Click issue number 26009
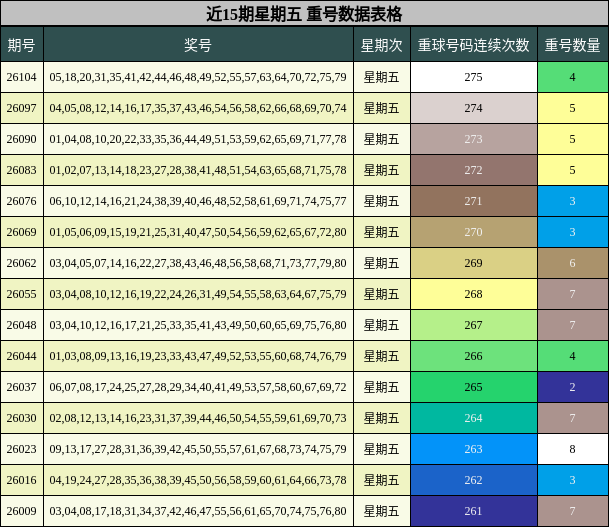 (22, 511)
